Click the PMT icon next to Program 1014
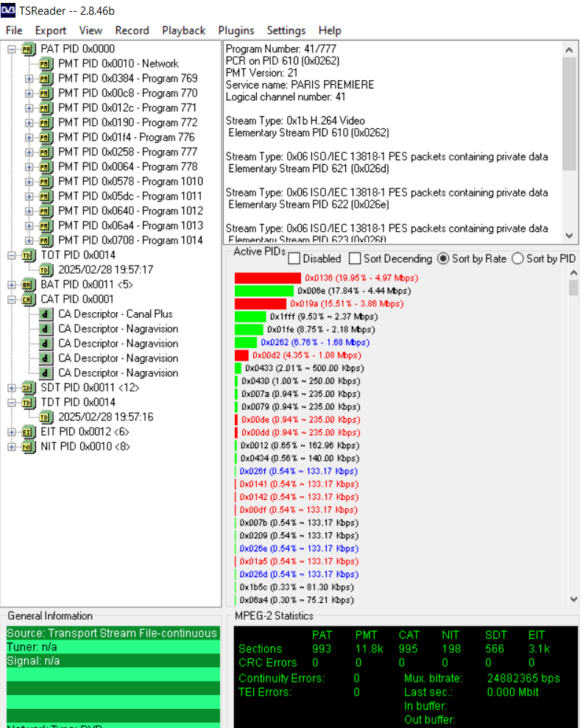This screenshot has height=728, width=580. point(45,241)
